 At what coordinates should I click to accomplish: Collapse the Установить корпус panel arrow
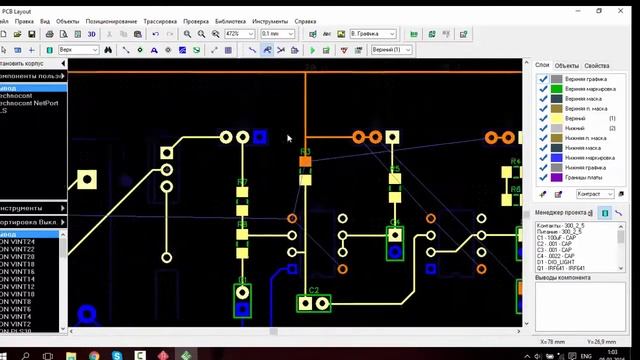pos(63,64)
